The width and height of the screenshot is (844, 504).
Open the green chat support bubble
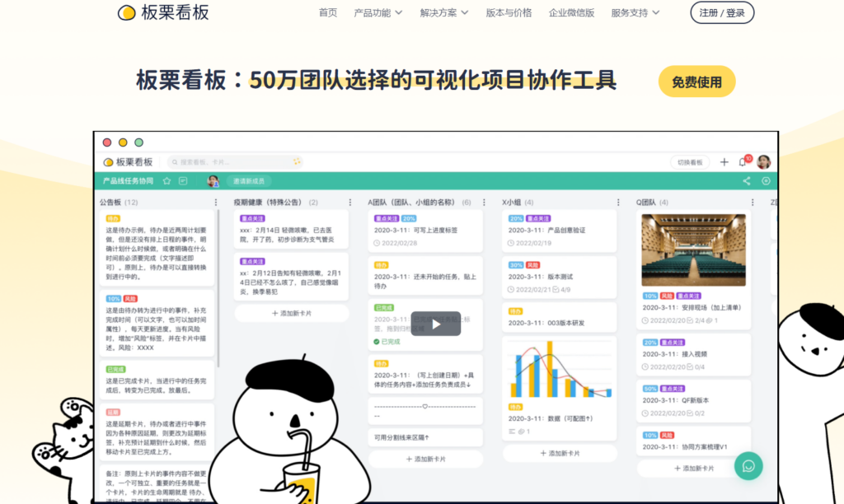(748, 466)
